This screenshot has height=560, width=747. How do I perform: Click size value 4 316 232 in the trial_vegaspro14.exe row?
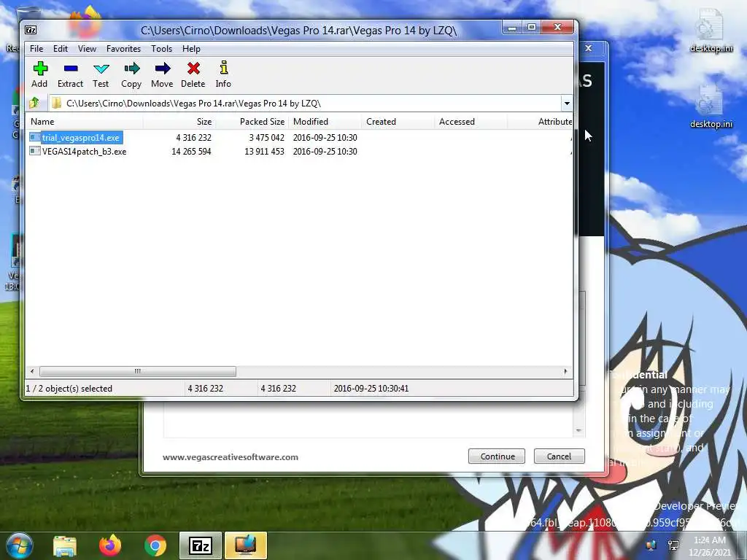point(193,138)
